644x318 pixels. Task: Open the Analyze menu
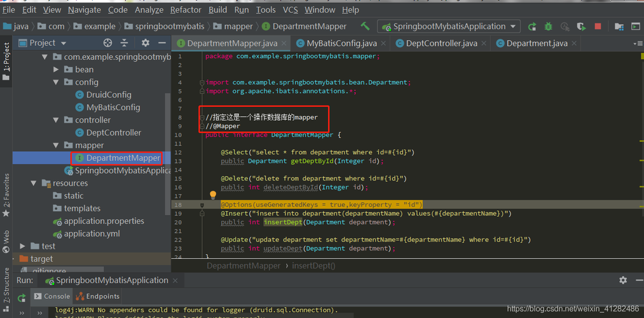(149, 10)
